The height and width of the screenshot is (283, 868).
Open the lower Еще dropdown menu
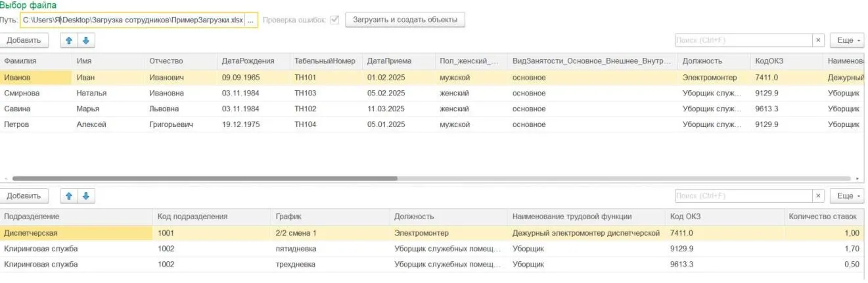tap(847, 195)
